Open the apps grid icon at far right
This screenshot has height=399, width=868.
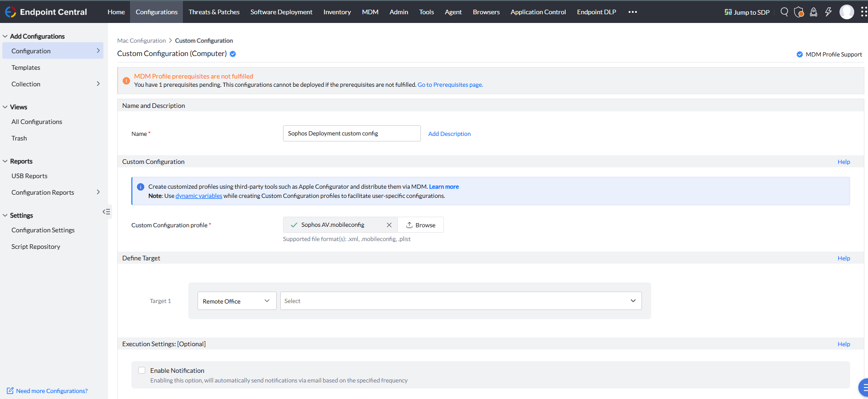click(x=864, y=12)
